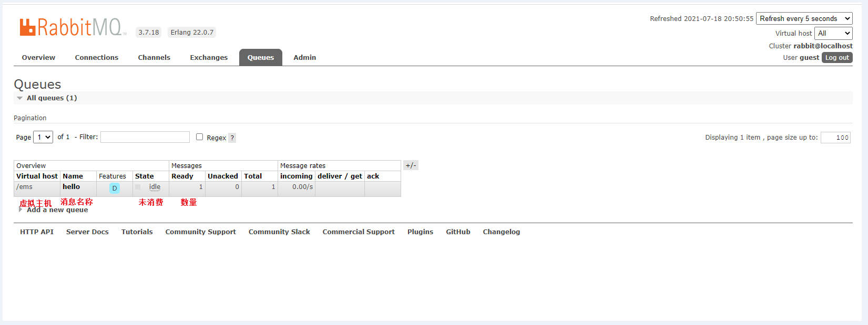The width and height of the screenshot is (868, 325).
Task: Click the Cluster rabbit@localhost text
Action: [811, 46]
